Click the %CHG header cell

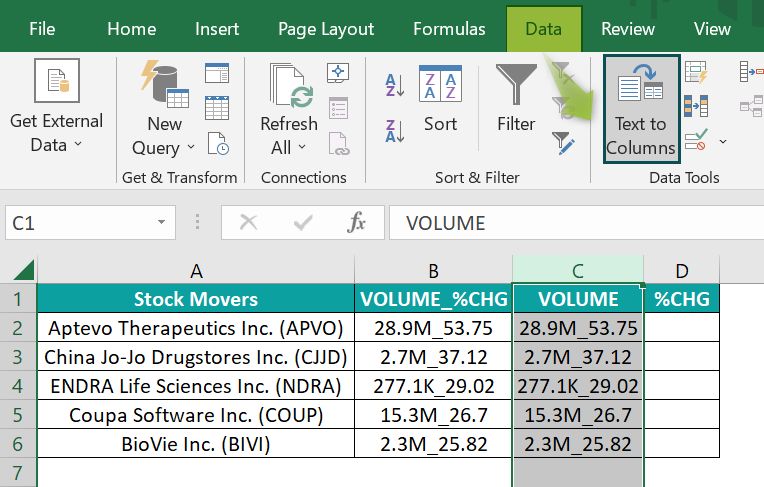pos(682,299)
